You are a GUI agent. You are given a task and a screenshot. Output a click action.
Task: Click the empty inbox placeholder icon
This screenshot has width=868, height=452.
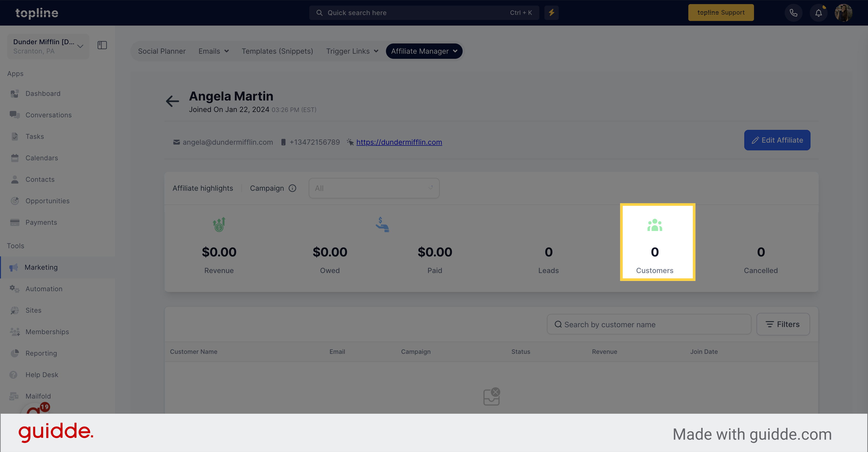tap(492, 397)
